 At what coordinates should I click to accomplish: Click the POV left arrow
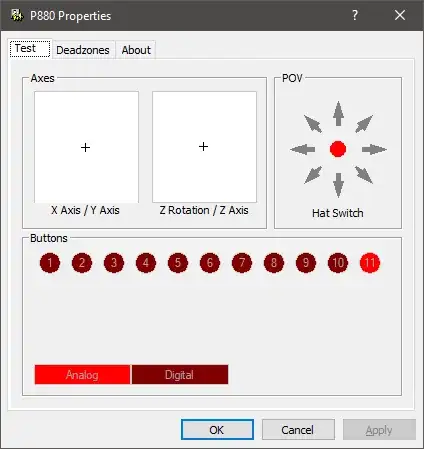303,149
